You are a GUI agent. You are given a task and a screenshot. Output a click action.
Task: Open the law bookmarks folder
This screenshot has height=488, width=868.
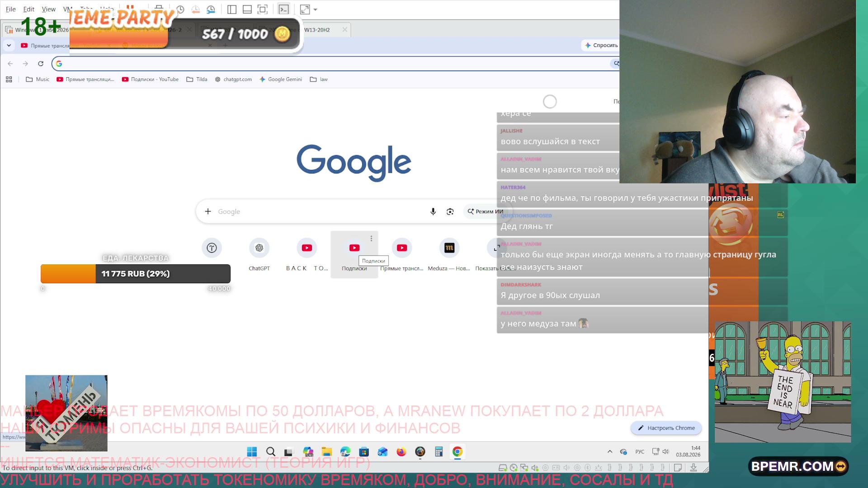[x=319, y=80]
